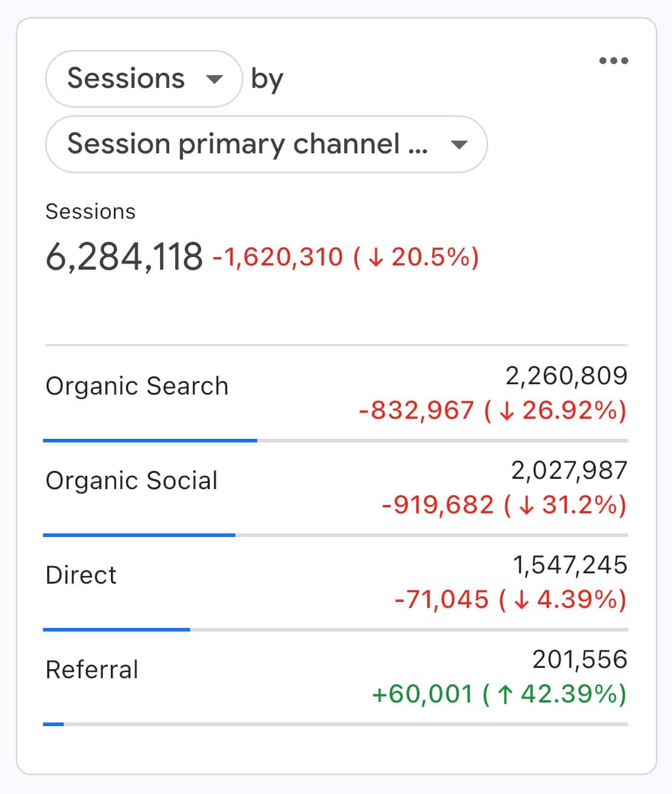Click the Direct blue progress bar
This screenshot has height=794, width=672.
tap(117, 630)
